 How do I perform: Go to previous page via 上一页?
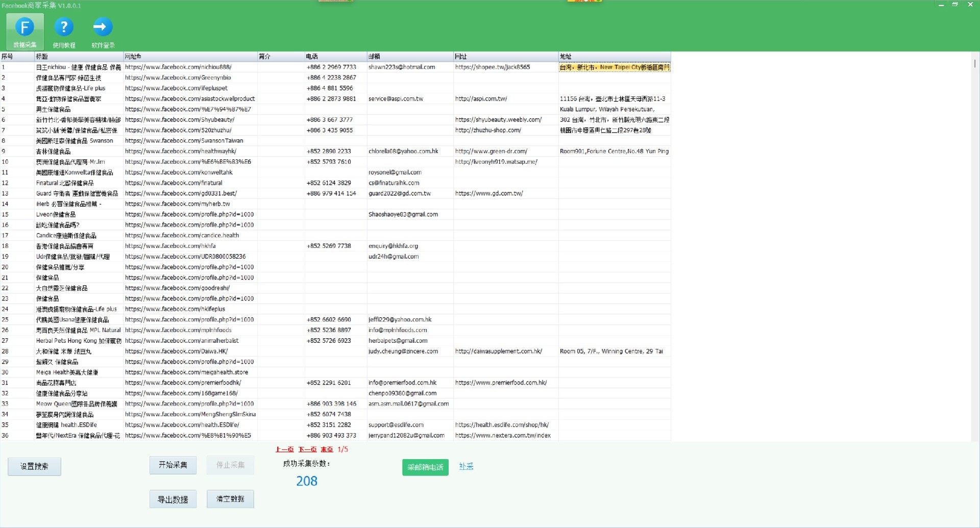[284, 449]
